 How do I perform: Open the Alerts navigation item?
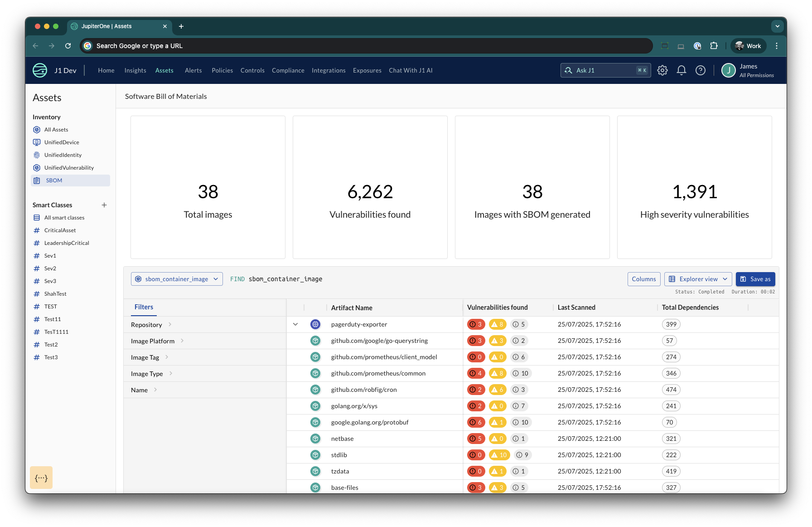193,70
